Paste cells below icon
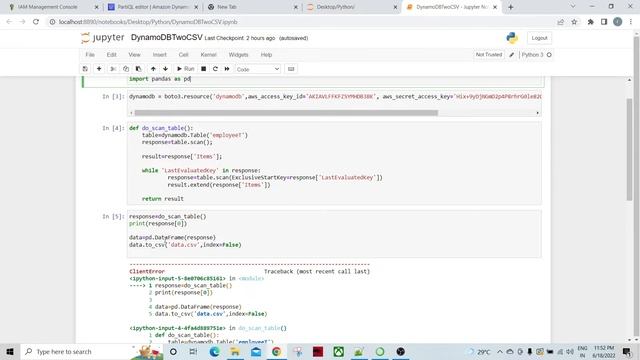 pyautogui.click(x=138, y=69)
